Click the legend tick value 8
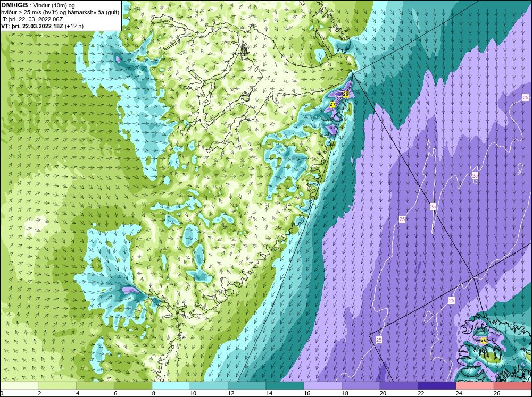 (x=153, y=393)
